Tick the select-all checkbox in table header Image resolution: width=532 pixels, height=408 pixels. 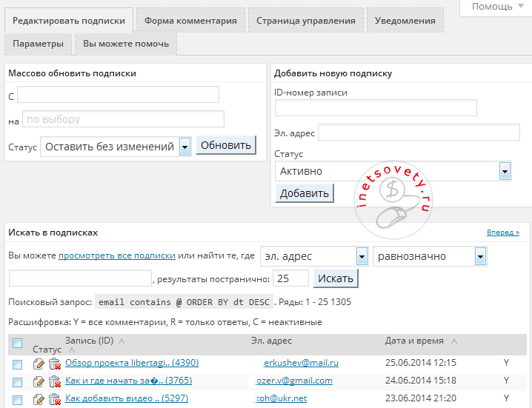[17, 344]
